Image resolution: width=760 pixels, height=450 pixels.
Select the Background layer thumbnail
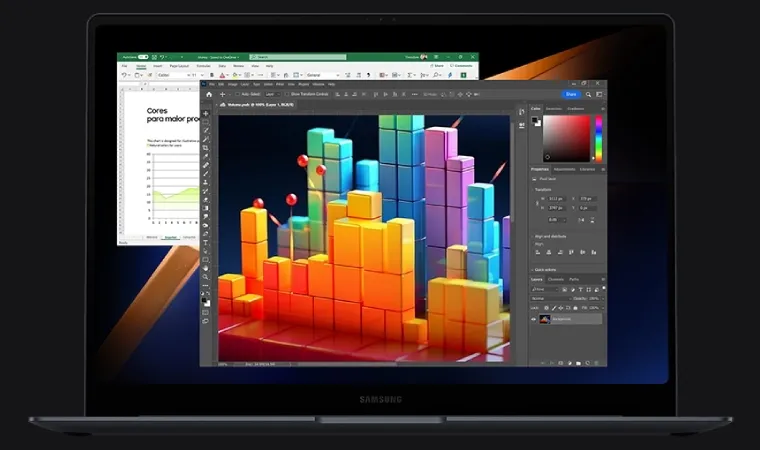545,319
